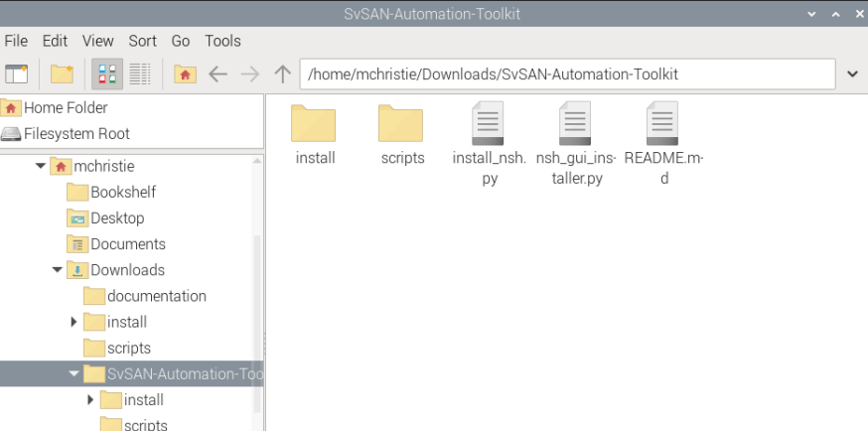The width and height of the screenshot is (868, 431).
Task: Click the scripts folder icon in main pane
Action: coord(401,123)
